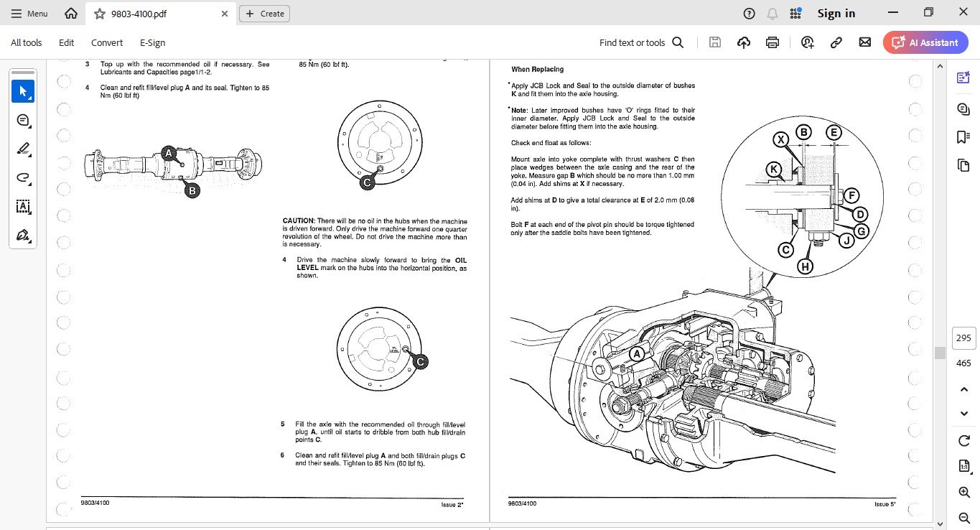Click the total page count 465

[x=963, y=363]
